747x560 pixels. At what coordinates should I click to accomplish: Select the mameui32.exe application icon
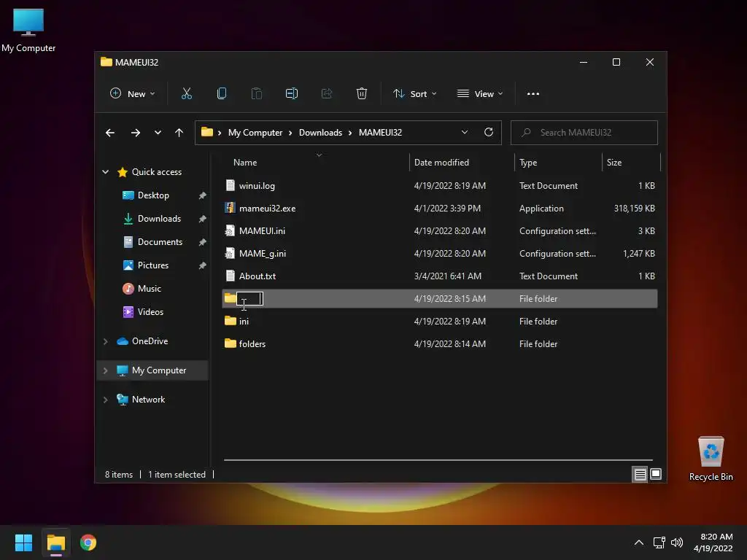pyautogui.click(x=230, y=208)
